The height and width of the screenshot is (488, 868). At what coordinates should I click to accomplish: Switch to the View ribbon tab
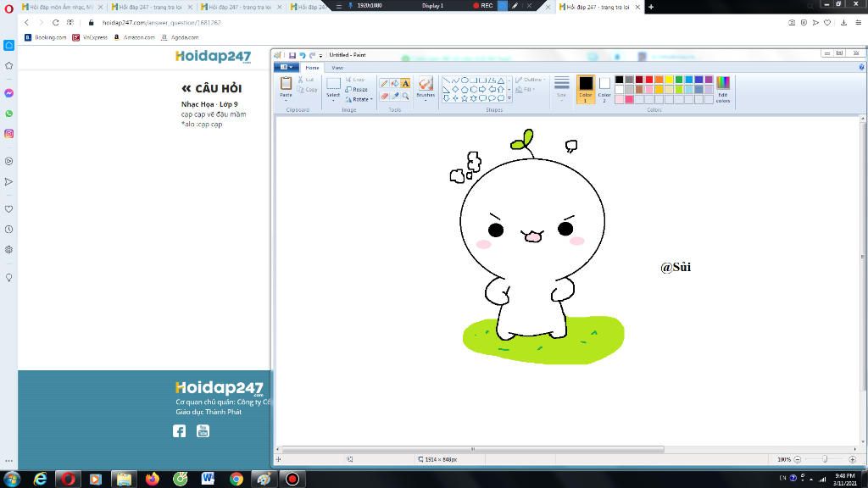(x=337, y=68)
